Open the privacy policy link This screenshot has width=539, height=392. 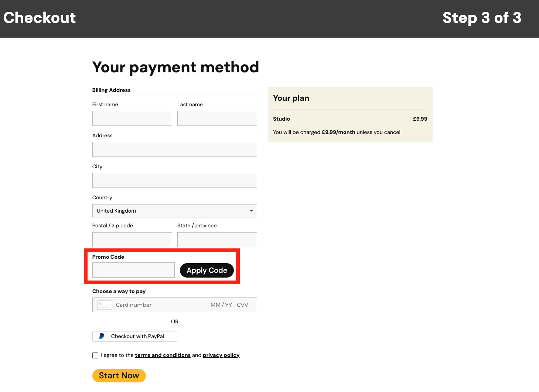tap(221, 355)
